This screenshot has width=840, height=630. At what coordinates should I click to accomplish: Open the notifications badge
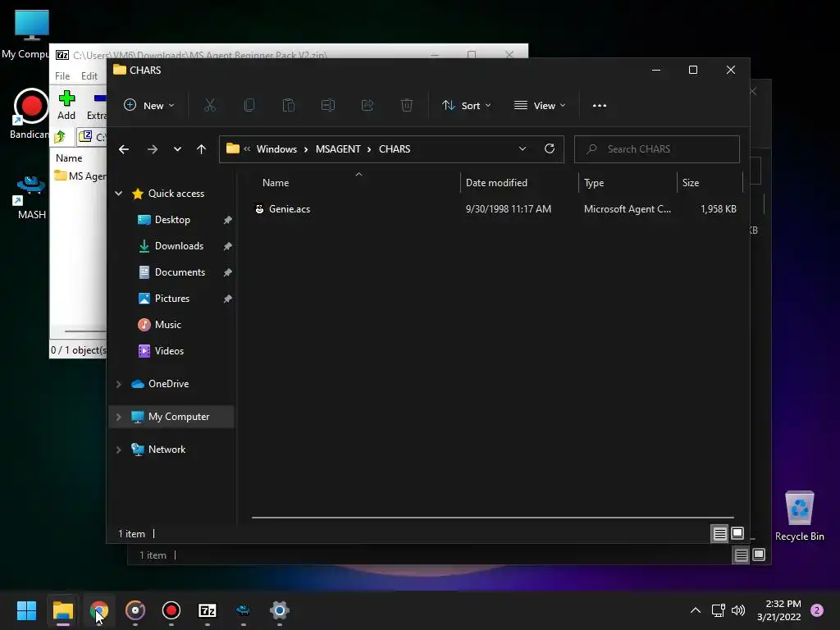[817, 610]
